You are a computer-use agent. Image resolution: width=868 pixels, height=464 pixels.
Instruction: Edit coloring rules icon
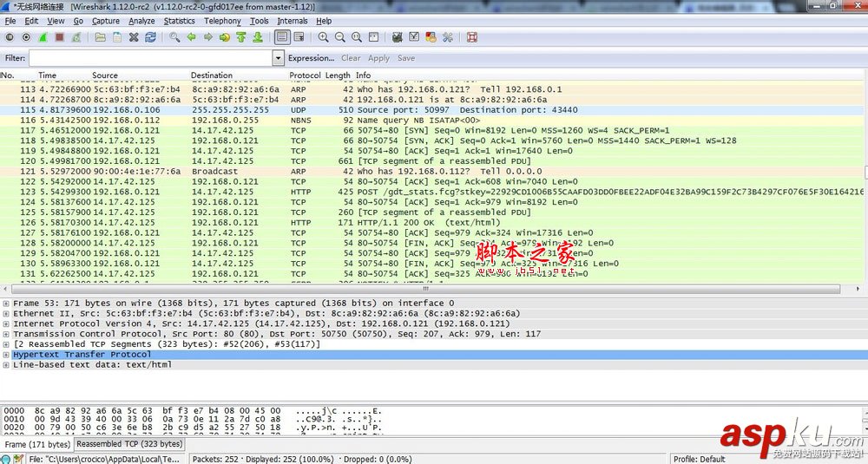pyautogui.click(x=431, y=37)
